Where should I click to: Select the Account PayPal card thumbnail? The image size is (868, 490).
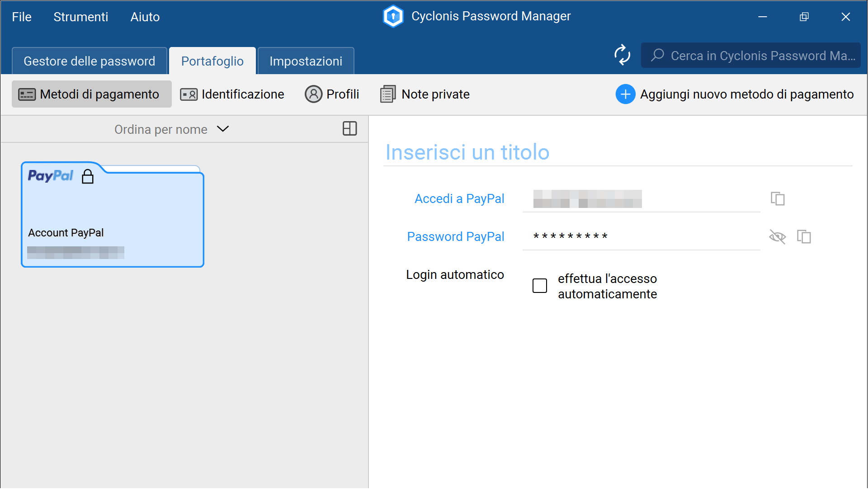click(x=112, y=214)
